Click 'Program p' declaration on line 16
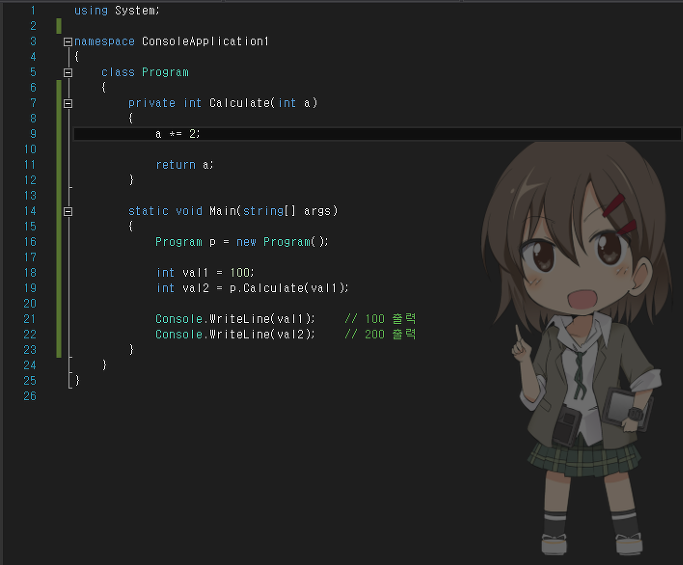 coord(186,242)
